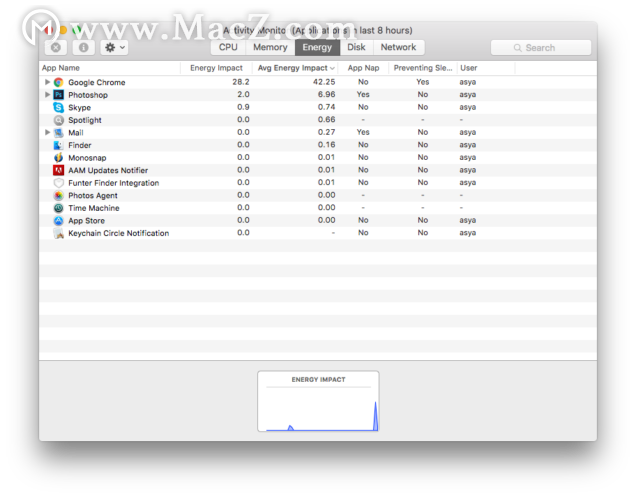Sort by App Name column header

click(110, 68)
